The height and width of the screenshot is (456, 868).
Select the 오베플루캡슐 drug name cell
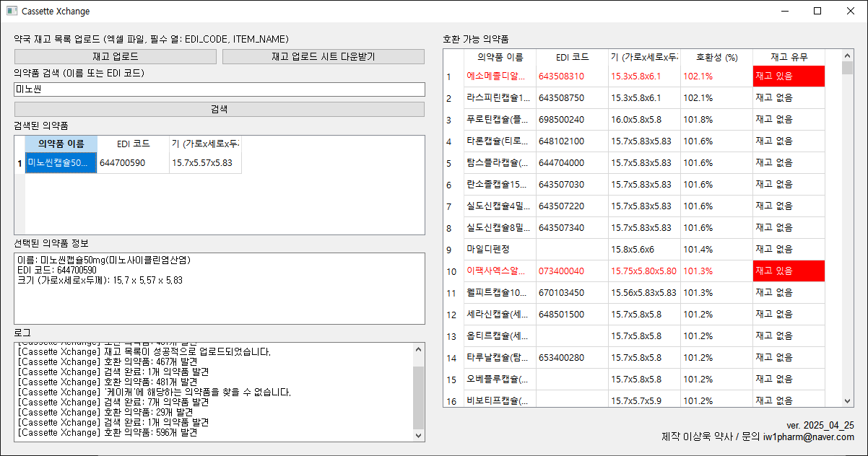click(x=500, y=380)
